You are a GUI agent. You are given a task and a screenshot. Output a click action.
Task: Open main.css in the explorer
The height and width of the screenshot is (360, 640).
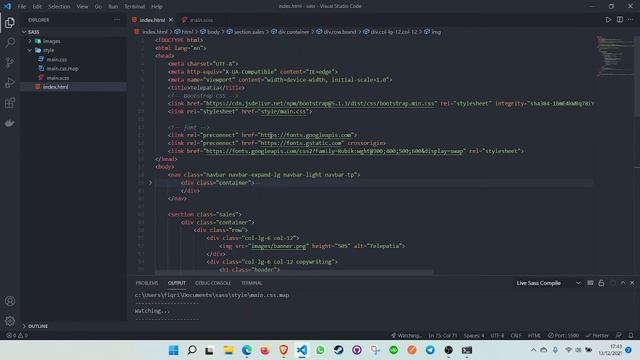tap(56, 60)
